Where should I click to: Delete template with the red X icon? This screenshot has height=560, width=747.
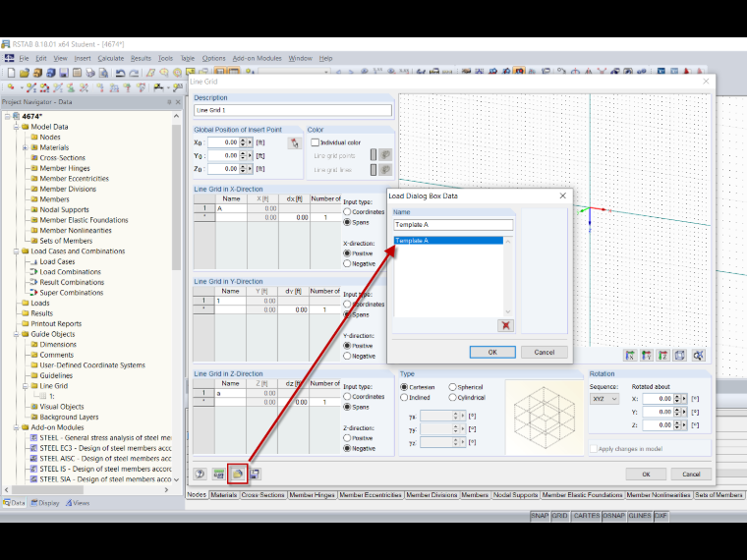pos(505,326)
